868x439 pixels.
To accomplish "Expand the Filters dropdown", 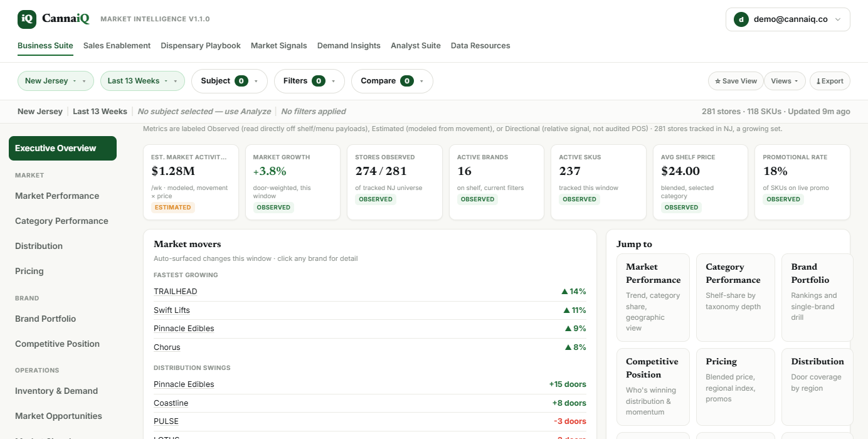I will click(x=309, y=81).
